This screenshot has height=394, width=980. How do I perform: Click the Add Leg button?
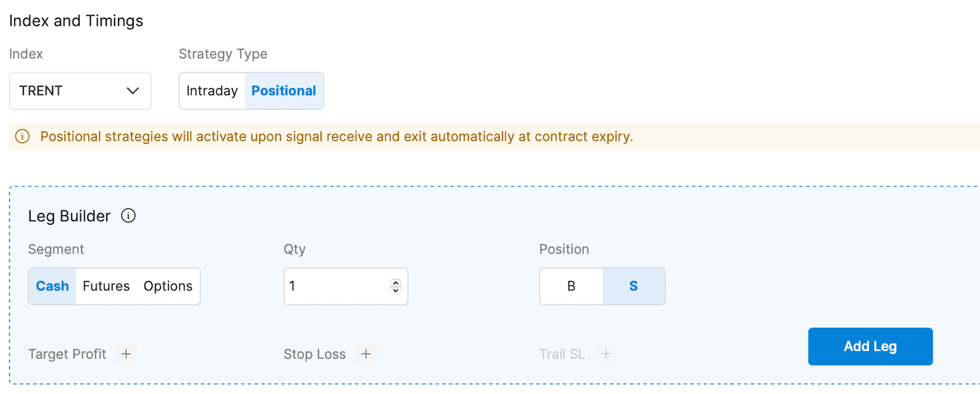[870, 346]
